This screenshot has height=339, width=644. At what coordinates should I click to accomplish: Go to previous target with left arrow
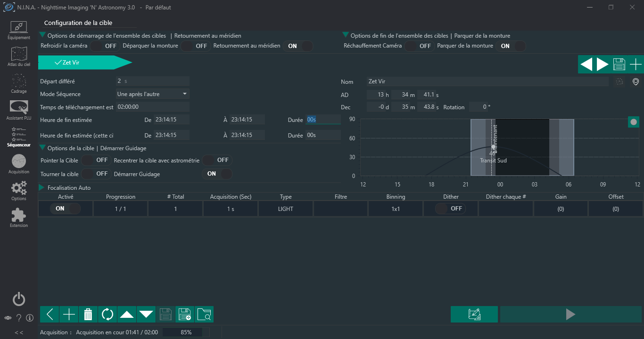(x=586, y=65)
